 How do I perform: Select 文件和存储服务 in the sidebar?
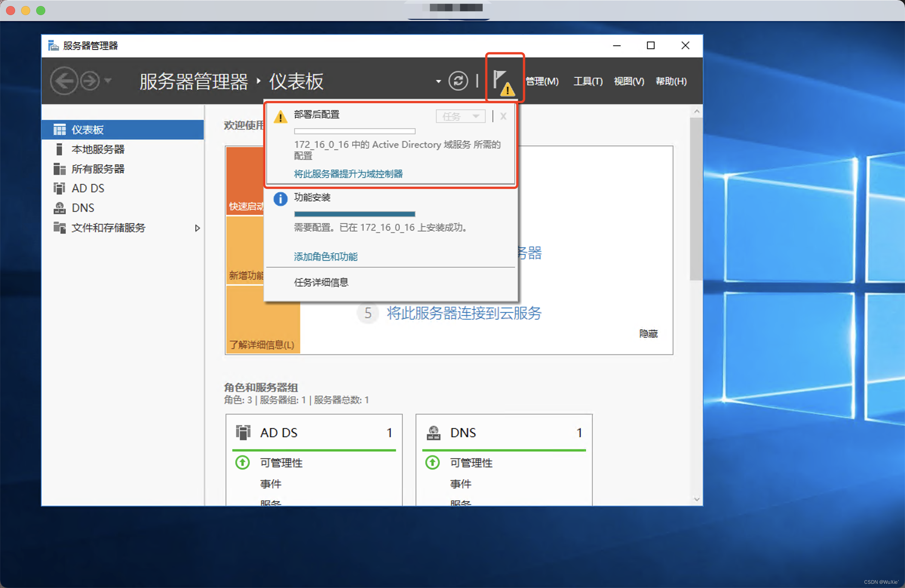tap(123, 228)
